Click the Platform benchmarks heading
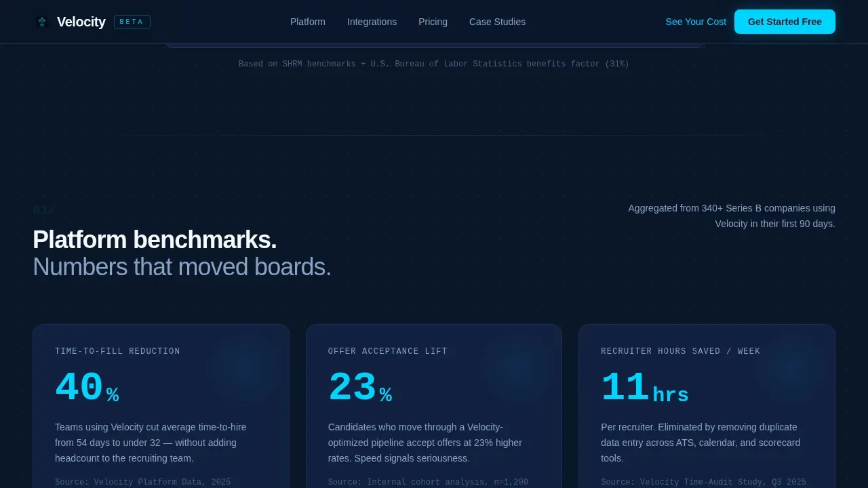Screen dimensions: 868x488 155,240
